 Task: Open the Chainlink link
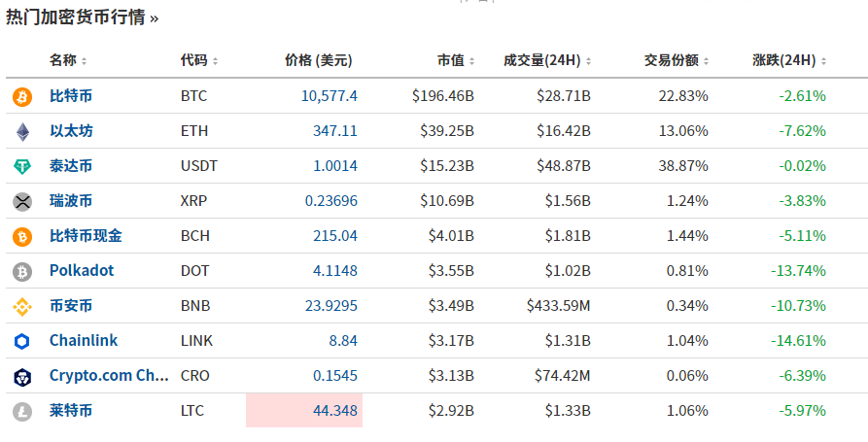click(84, 340)
